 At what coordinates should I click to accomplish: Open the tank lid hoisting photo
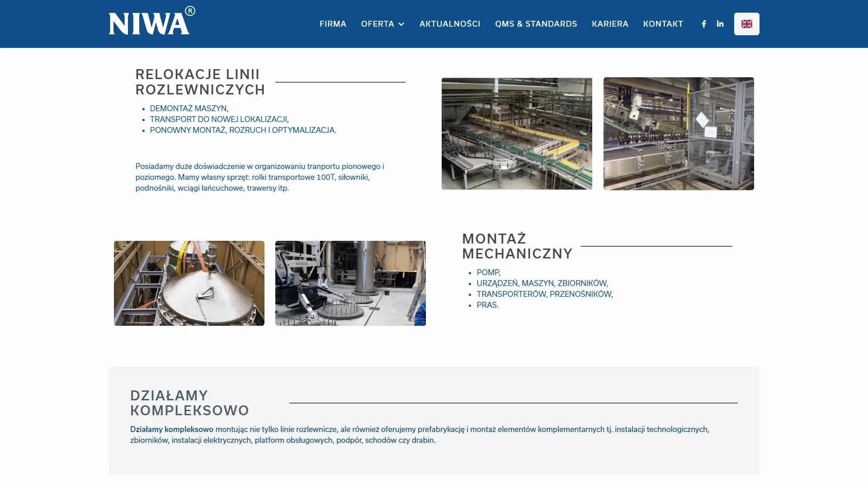click(189, 283)
